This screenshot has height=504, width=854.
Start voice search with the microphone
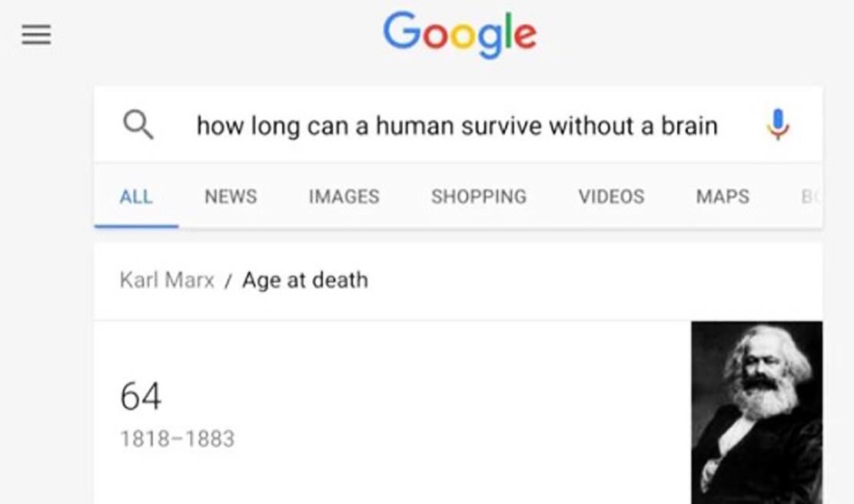click(778, 124)
